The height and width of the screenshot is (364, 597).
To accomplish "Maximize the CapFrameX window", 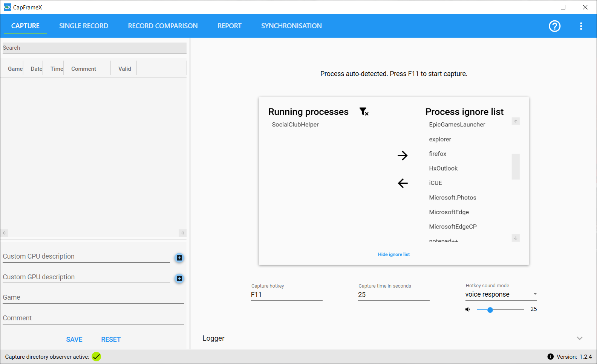I will (x=563, y=7).
